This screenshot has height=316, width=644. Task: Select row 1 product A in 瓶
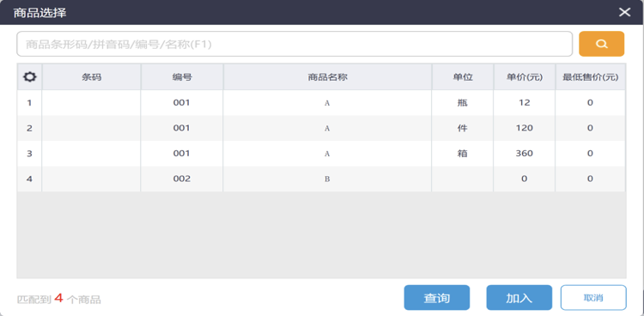[322, 103]
